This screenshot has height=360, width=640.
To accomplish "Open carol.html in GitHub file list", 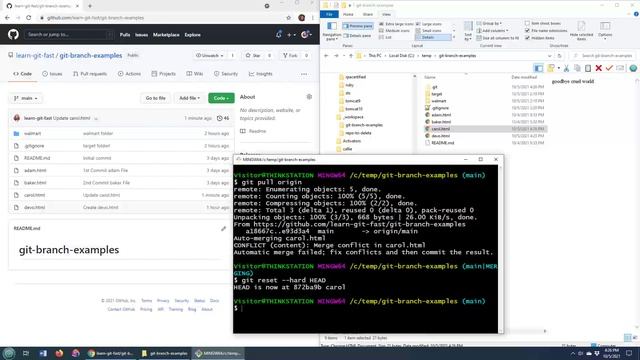I will 35,195.
